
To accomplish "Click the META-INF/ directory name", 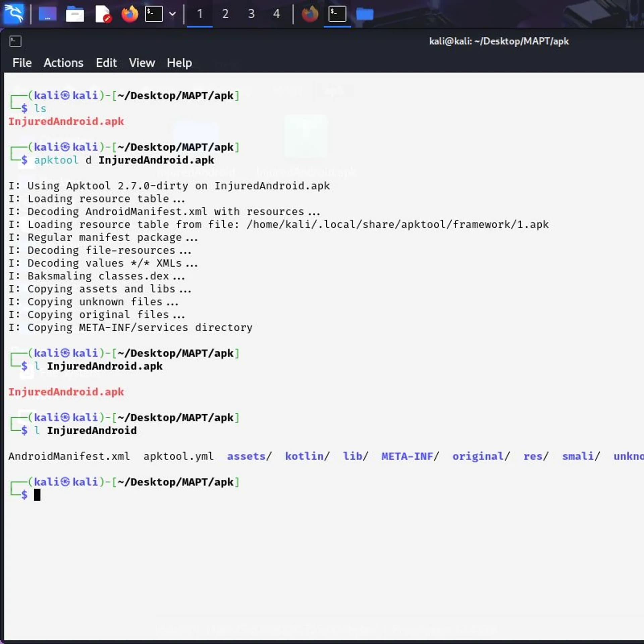I will click(410, 457).
